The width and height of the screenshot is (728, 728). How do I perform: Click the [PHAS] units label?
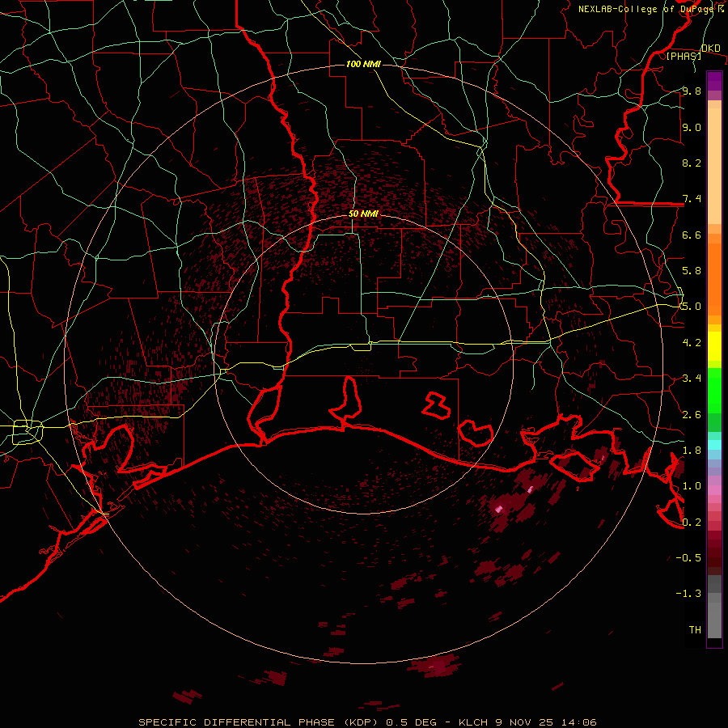coord(684,57)
